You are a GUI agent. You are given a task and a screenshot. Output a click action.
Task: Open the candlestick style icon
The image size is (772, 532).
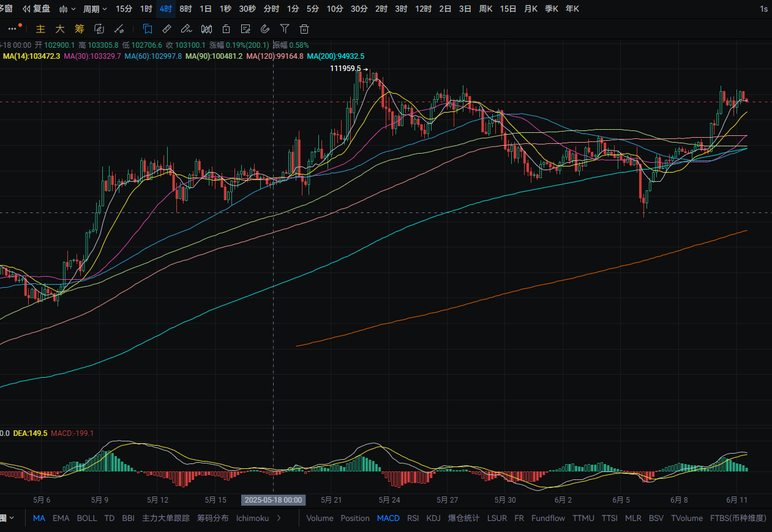click(x=206, y=29)
